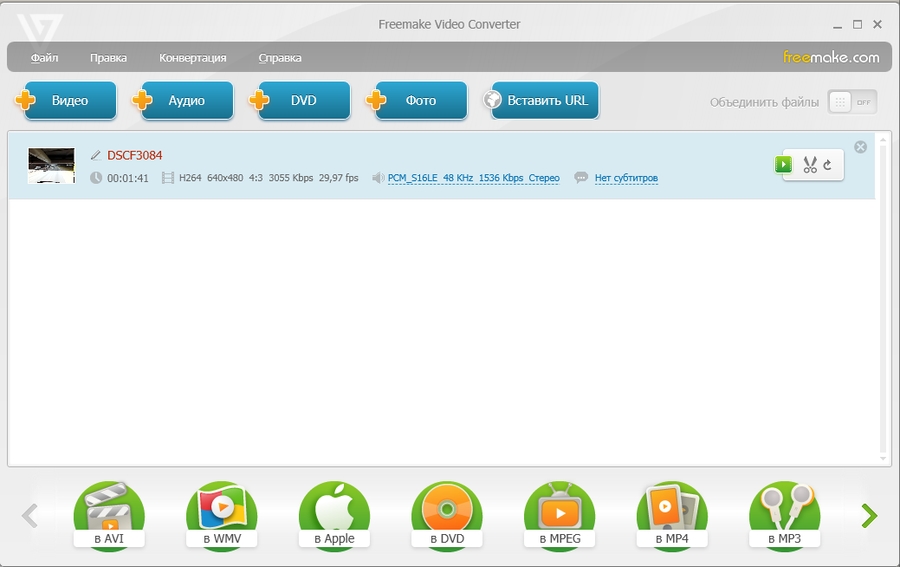Click the speaker audio icon

378,178
